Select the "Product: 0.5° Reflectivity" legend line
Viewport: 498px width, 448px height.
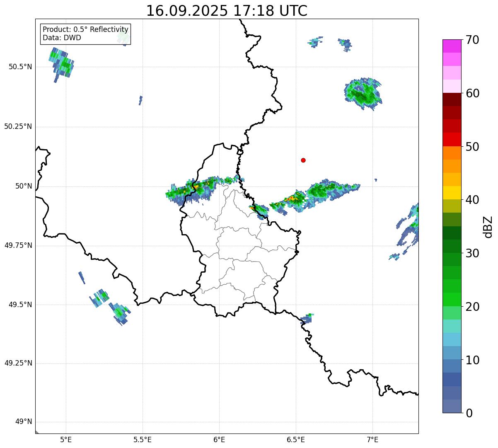[x=86, y=30]
